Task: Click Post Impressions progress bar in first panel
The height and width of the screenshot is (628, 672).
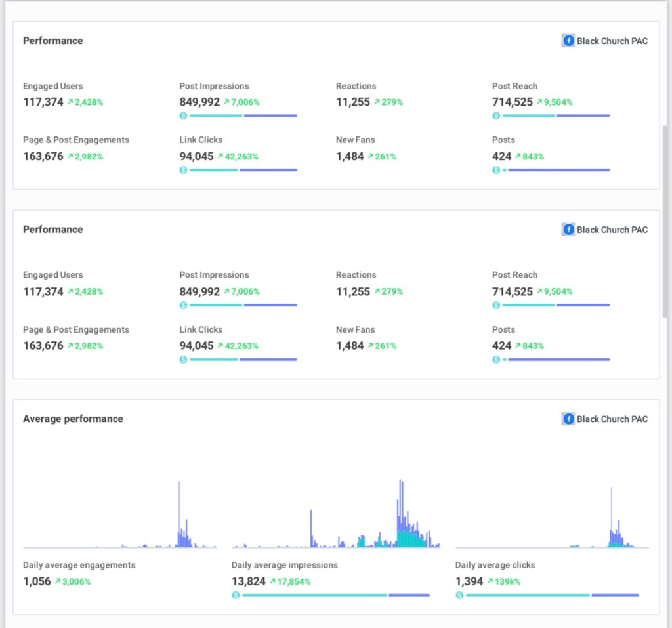Action: pos(243,115)
